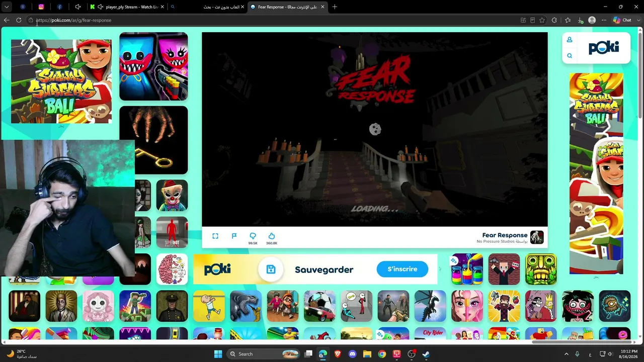This screenshot has height=362, width=644.
Task: Open browser settings three-dot menu
Action: tap(604, 20)
